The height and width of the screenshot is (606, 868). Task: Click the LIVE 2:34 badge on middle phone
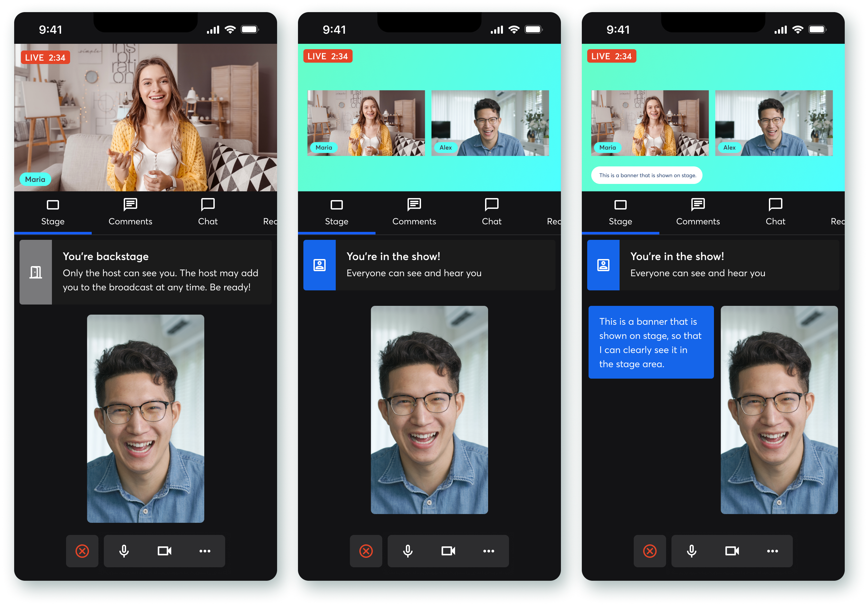tap(327, 56)
